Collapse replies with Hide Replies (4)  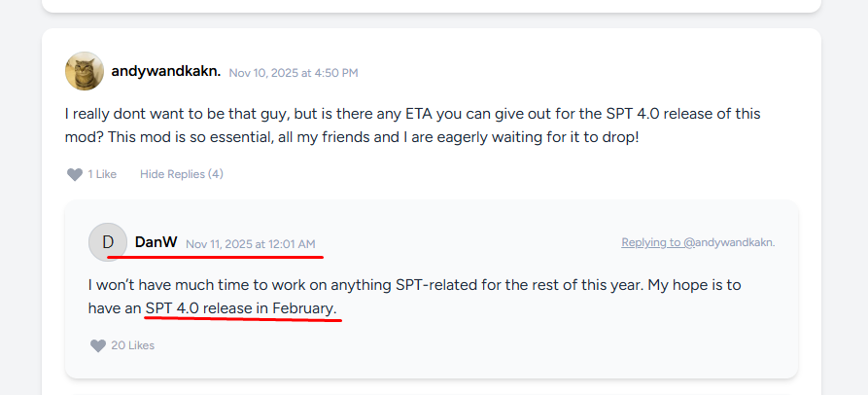tap(181, 174)
